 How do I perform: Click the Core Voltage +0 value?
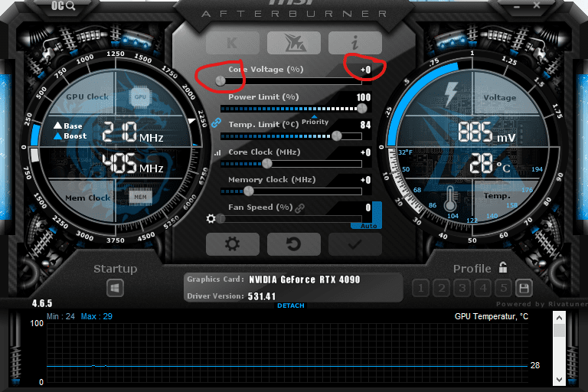pyautogui.click(x=366, y=70)
